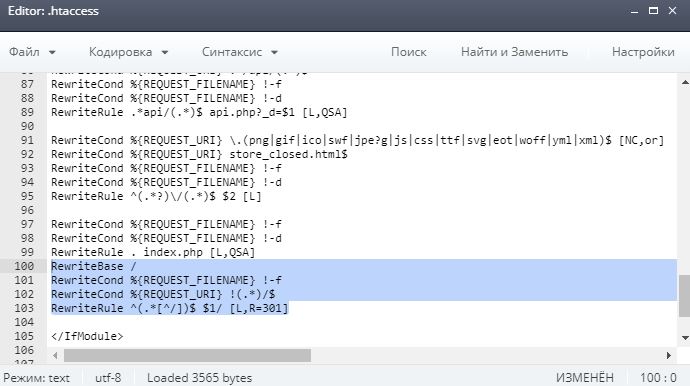Click the 'store_closed.html$' text
Screen dimensions: 690x386
click(x=289, y=154)
